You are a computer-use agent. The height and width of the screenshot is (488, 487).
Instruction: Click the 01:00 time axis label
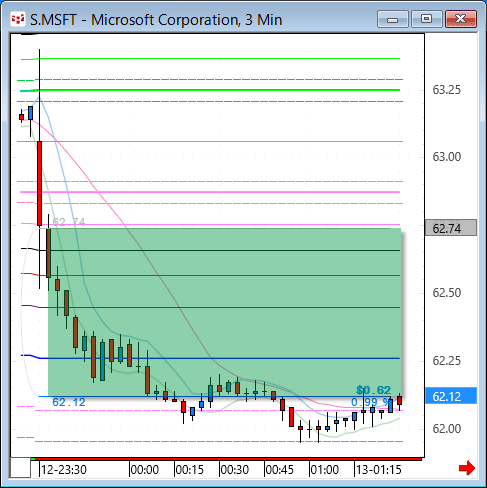pos(325,470)
